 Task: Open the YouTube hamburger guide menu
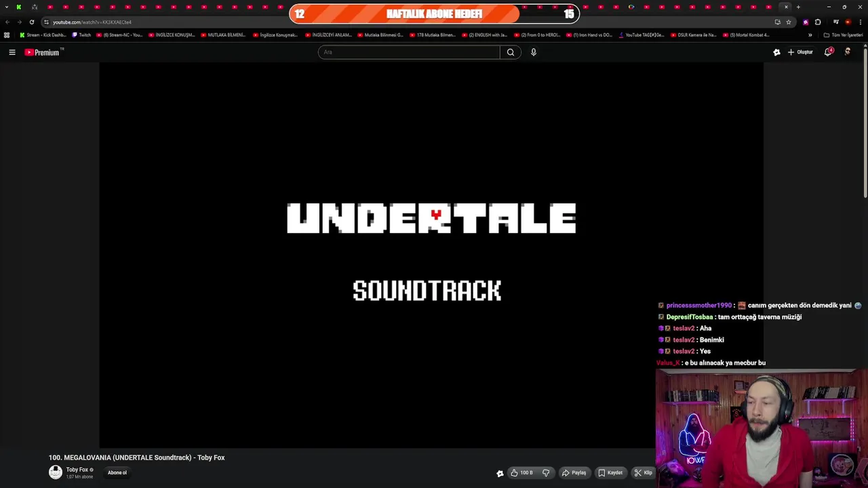(x=12, y=52)
